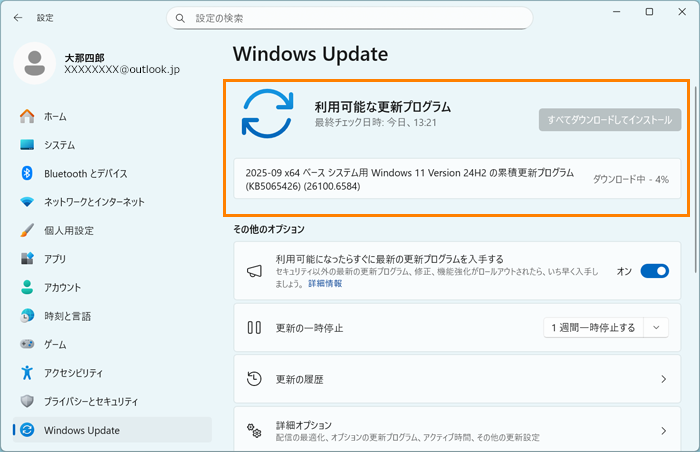
Task: Open 個人用設定 page
Action: [69, 230]
